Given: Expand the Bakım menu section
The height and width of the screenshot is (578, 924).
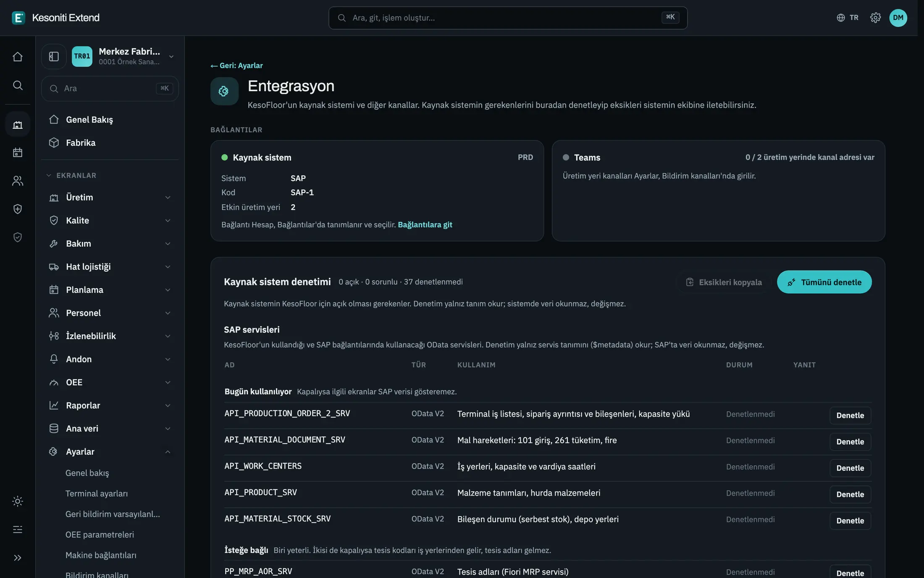Looking at the screenshot, I should (x=110, y=243).
